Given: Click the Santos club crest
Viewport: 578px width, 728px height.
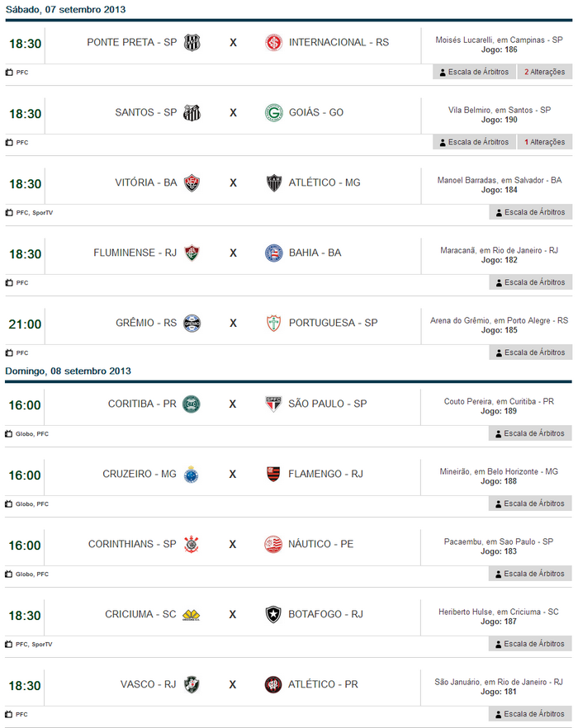Looking at the screenshot, I should coord(192,112).
